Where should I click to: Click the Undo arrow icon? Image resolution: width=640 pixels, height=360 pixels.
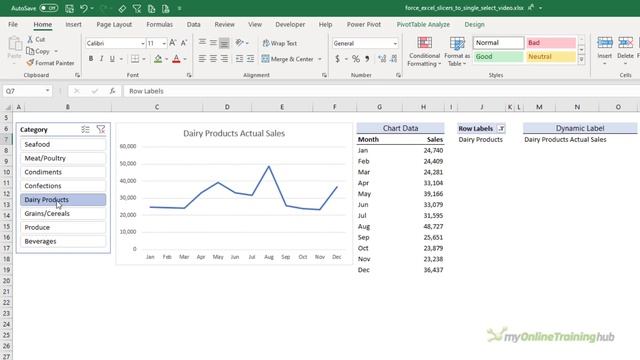pyautogui.click(x=84, y=8)
